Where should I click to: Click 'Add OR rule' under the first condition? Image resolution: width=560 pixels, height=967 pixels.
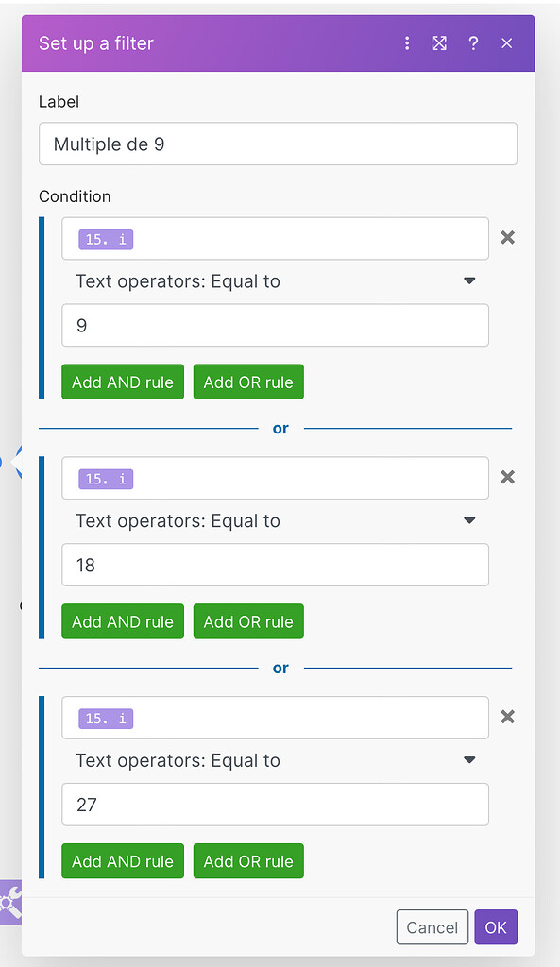coord(248,382)
